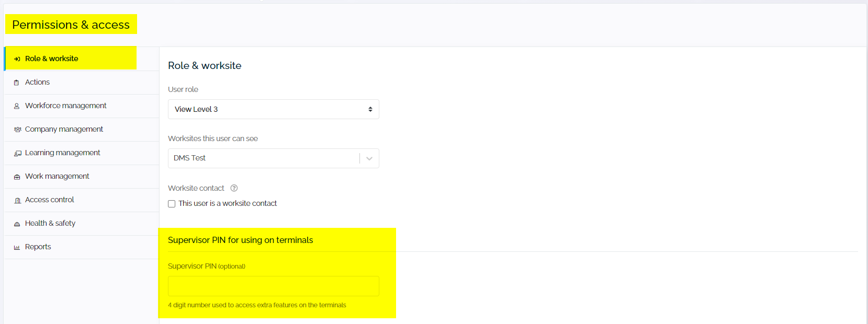Click the Company management group icon
Screen dimensions: 868x324
point(17,130)
